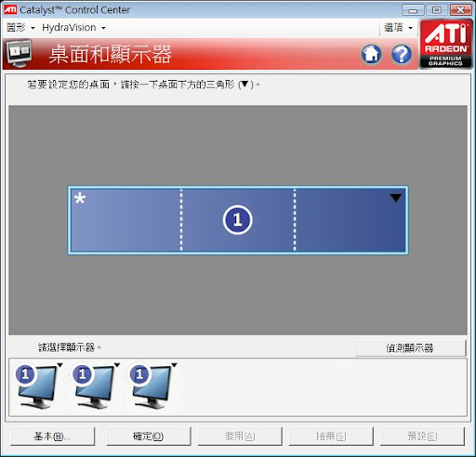This screenshot has height=457, width=476.
Task: Expand the triangle menu of the third monitor
Action: click(174, 365)
